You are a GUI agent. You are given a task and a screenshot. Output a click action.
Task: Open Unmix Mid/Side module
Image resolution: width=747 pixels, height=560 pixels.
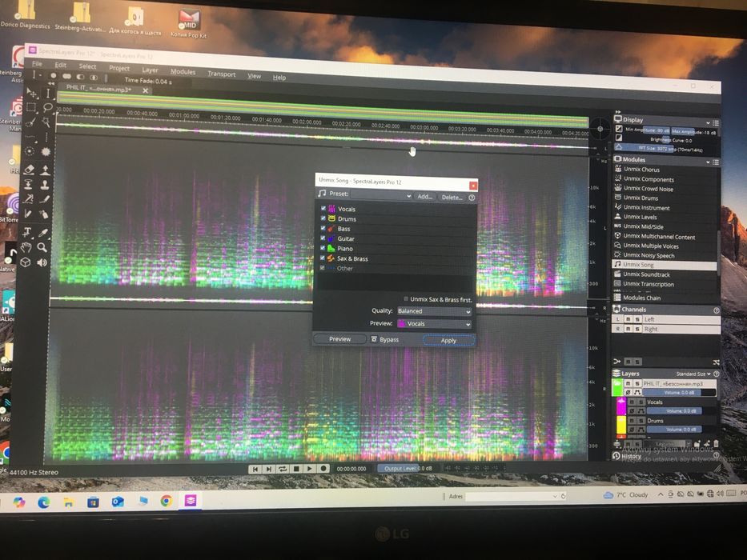tap(643, 226)
